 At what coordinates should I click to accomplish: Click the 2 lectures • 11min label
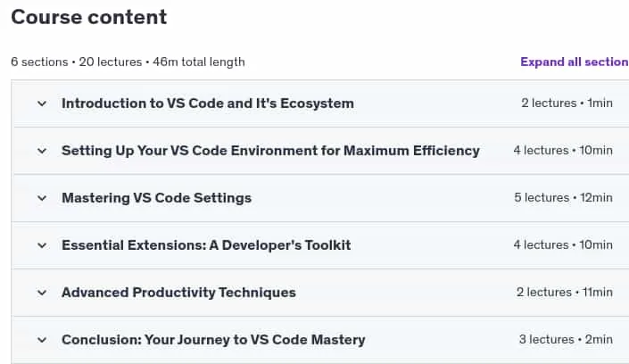point(565,293)
